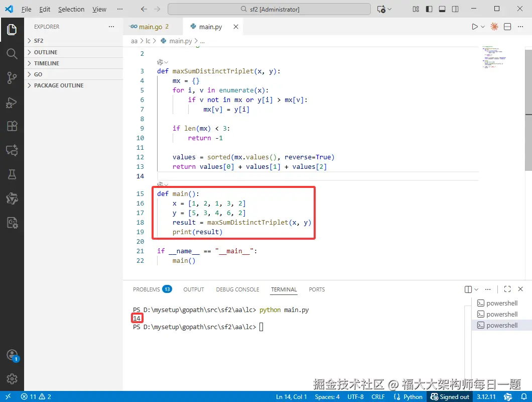Open Accounts icon with badge
Image resolution: width=532 pixels, height=402 pixels.
(x=12, y=355)
